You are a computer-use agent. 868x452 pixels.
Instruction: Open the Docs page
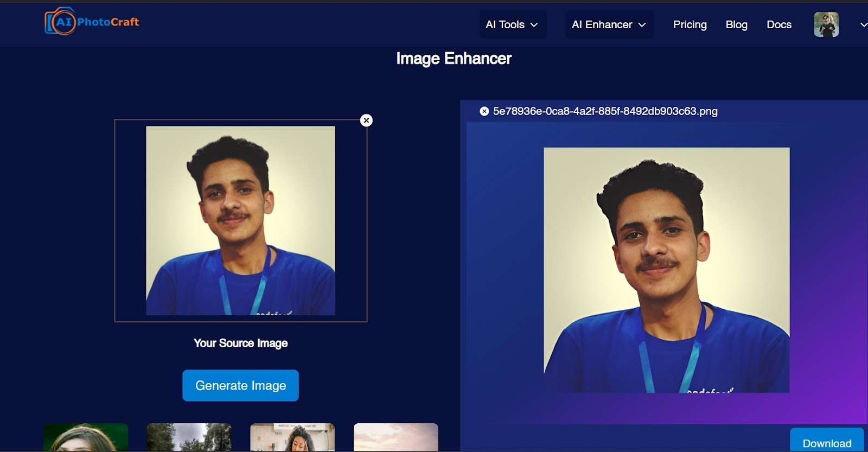click(x=778, y=24)
